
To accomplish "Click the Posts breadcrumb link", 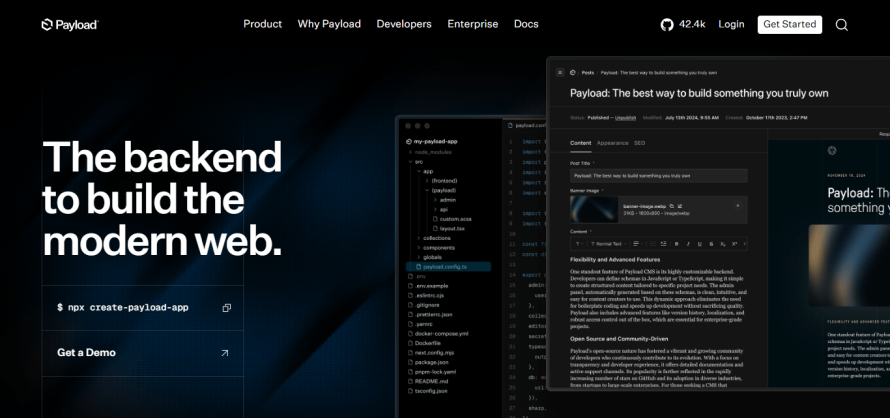I will coord(588,72).
